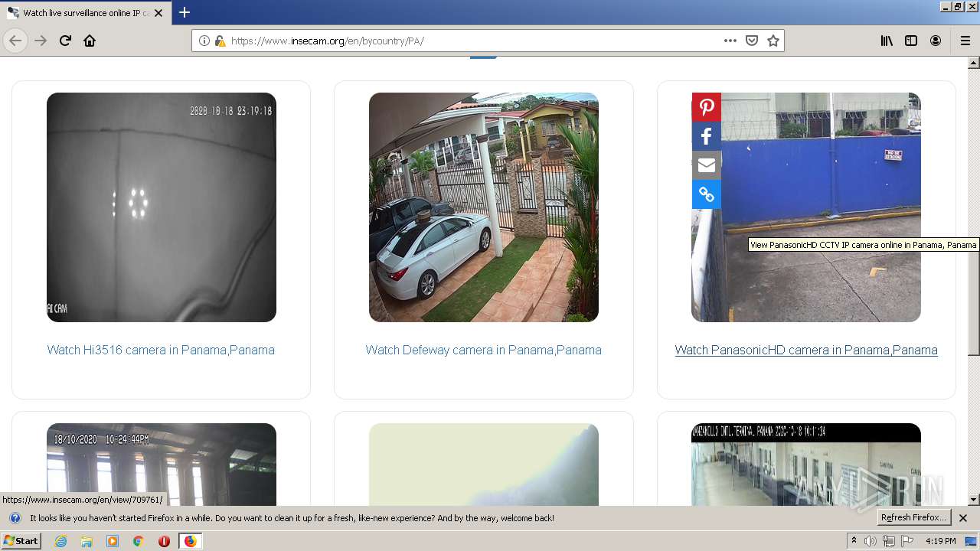
Task: Switch to Firefox taskbar button
Action: click(x=190, y=541)
